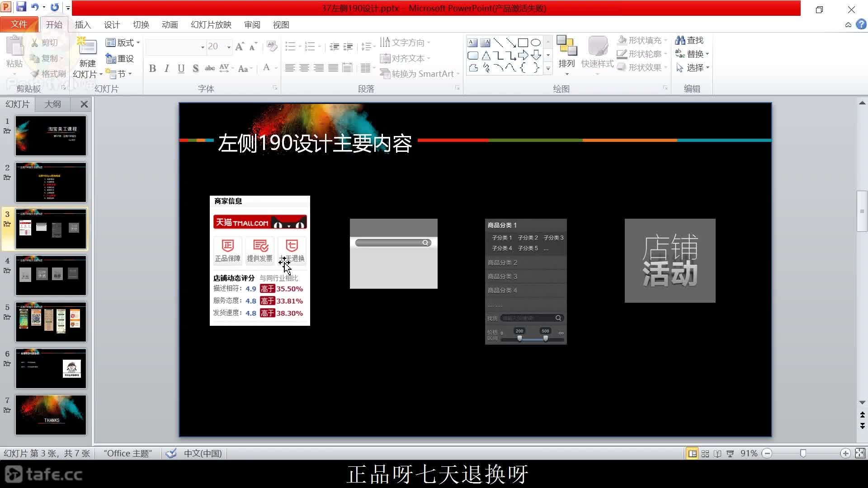Switch to the Transitions (切换) tab

click(x=141, y=24)
